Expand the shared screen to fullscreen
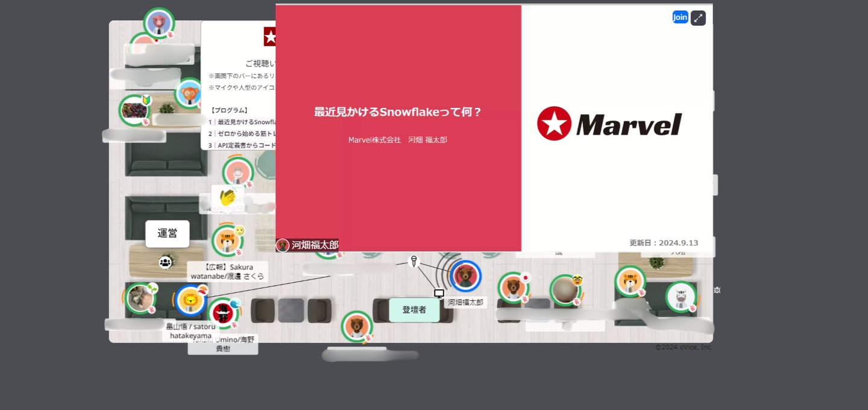Screen dimensions: 868x410 [698, 18]
